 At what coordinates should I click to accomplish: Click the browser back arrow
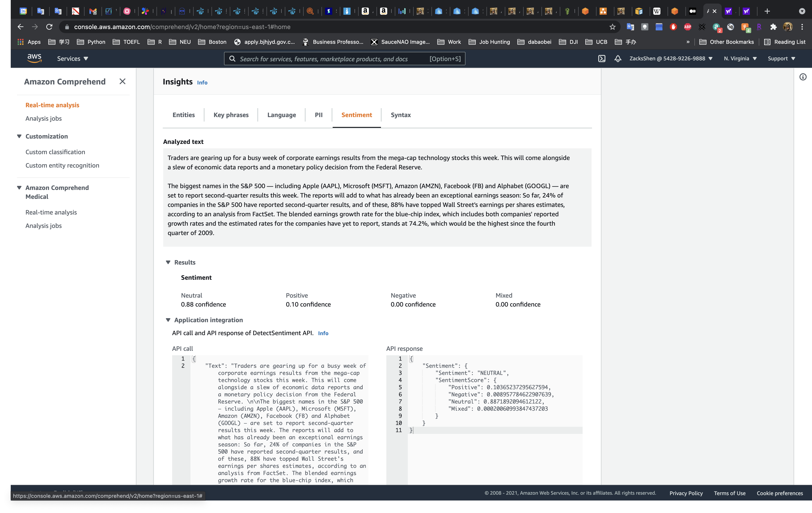click(x=20, y=27)
